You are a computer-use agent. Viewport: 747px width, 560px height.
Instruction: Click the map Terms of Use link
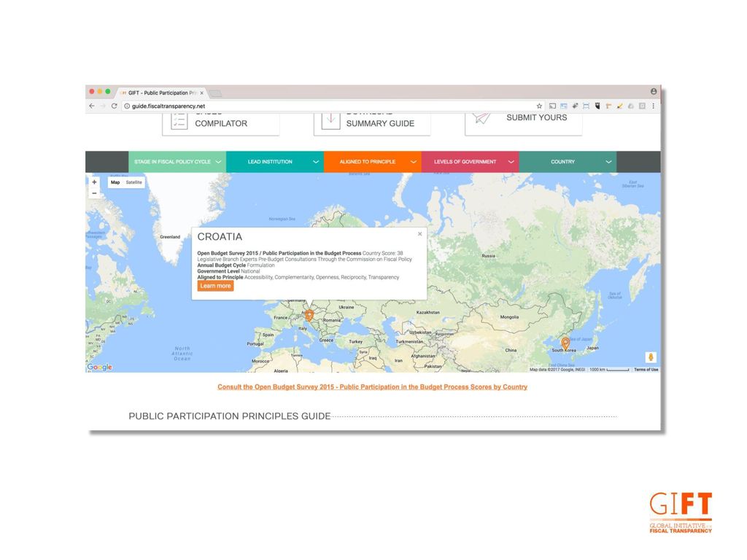646,370
